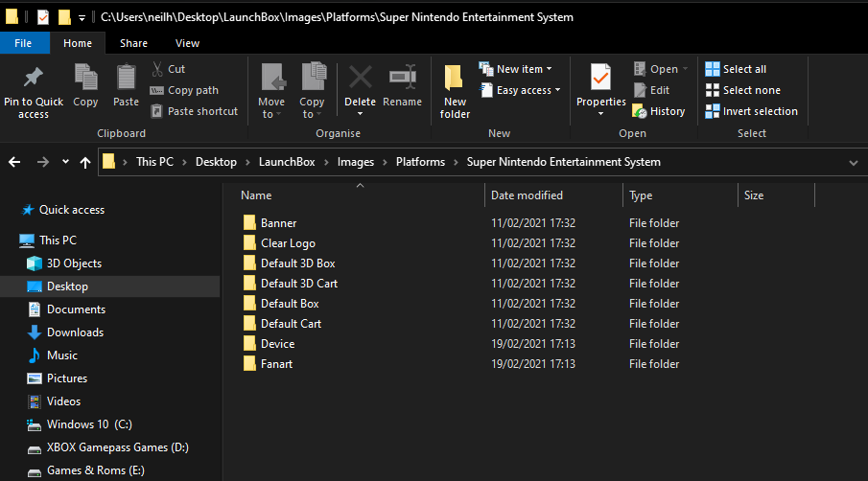This screenshot has height=481, width=868.
Task: Click the Pin to Quick access icon
Action: point(34,78)
